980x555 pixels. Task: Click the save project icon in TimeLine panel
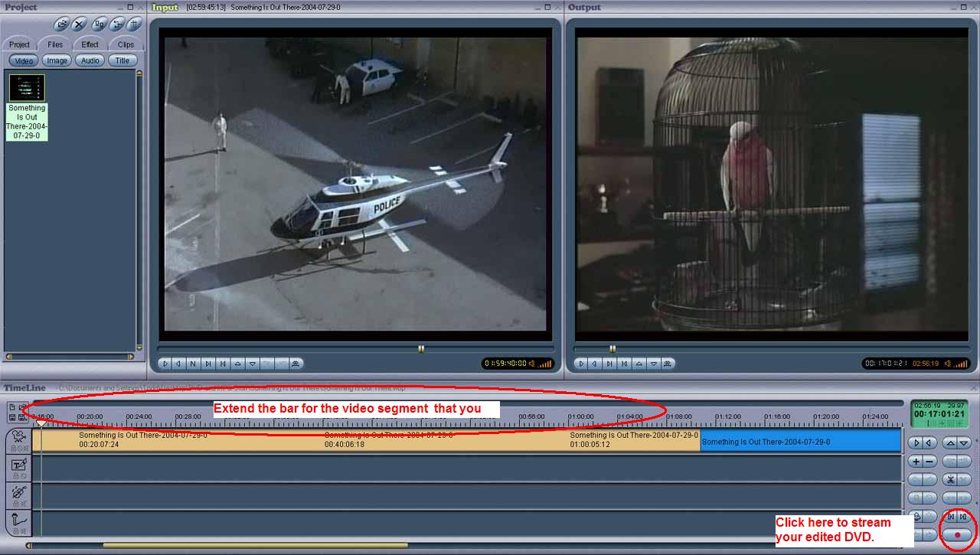tap(12, 417)
